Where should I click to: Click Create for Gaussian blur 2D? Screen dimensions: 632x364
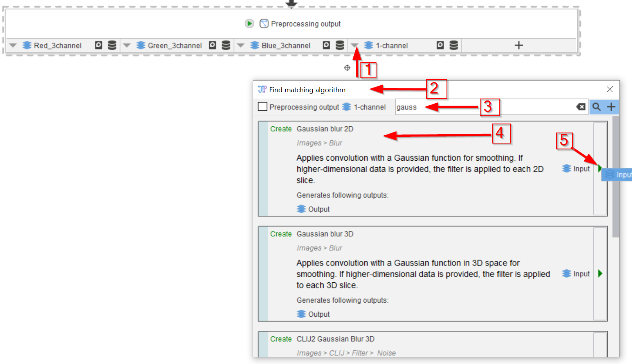click(x=281, y=129)
